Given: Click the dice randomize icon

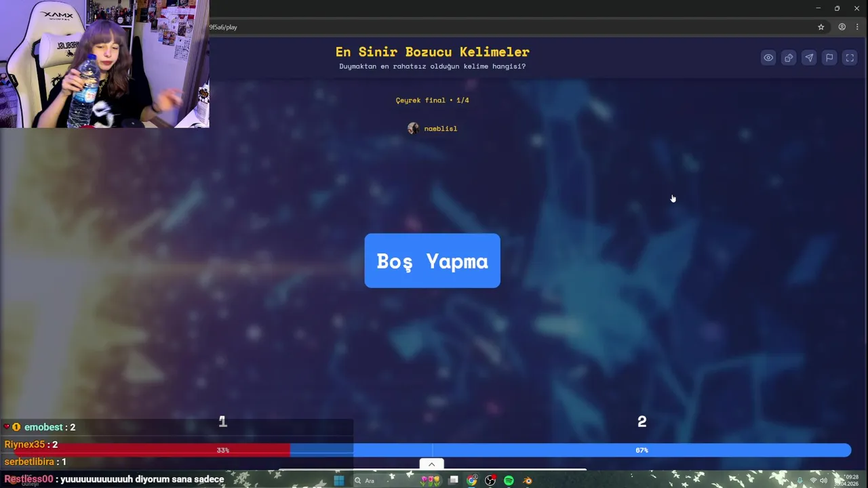Looking at the screenshot, I should point(789,58).
